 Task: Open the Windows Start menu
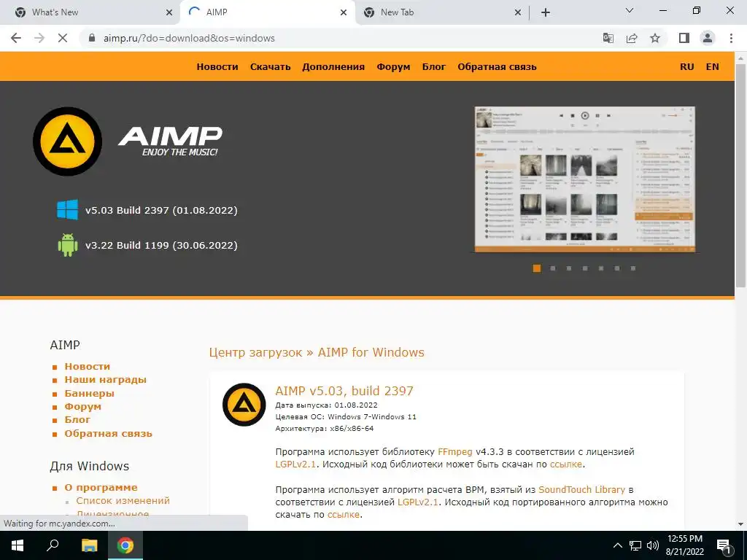(x=18, y=545)
